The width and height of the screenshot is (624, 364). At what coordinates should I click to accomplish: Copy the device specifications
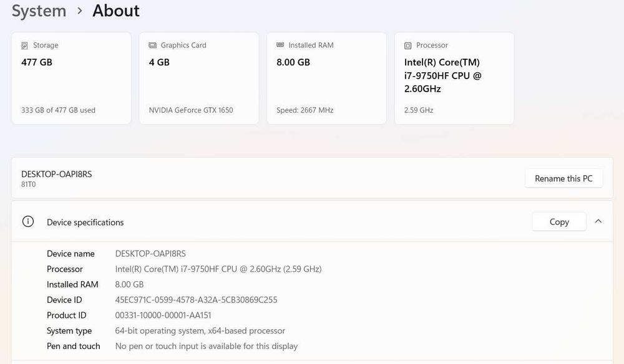coord(558,222)
